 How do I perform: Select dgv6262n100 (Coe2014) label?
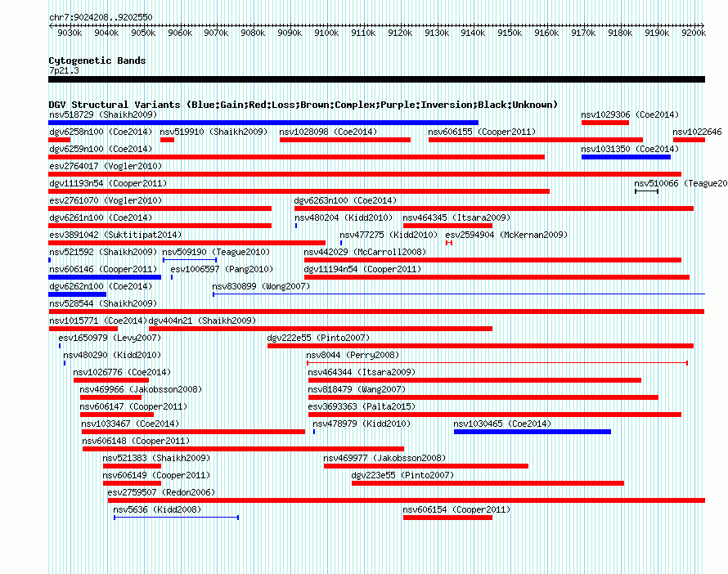pos(101,286)
